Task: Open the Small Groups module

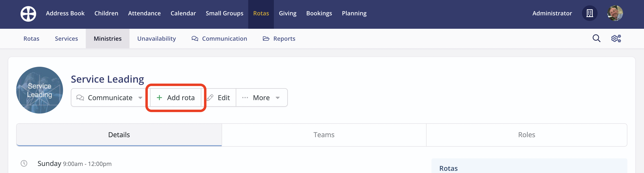Action: [224, 13]
